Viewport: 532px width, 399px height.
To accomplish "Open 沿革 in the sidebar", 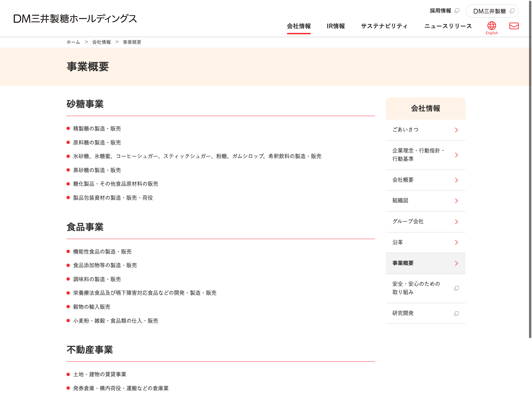I will point(398,242).
